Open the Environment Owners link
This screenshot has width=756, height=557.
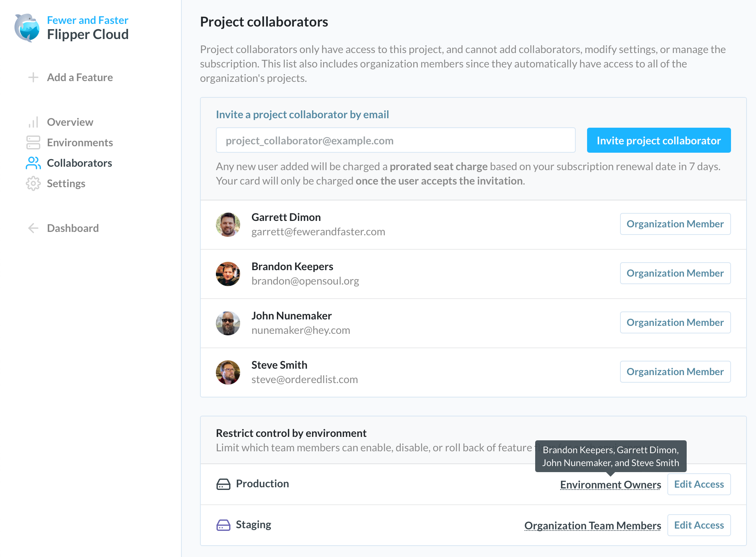tap(610, 484)
